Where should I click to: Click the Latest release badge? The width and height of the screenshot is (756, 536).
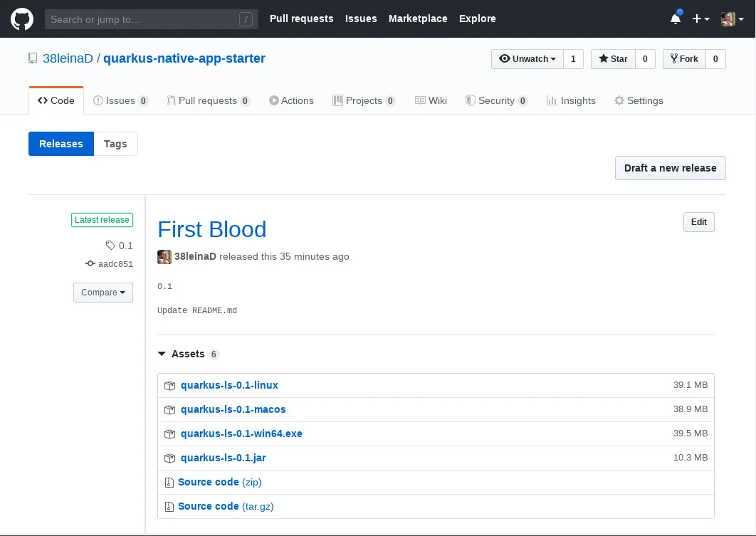coord(102,220)
